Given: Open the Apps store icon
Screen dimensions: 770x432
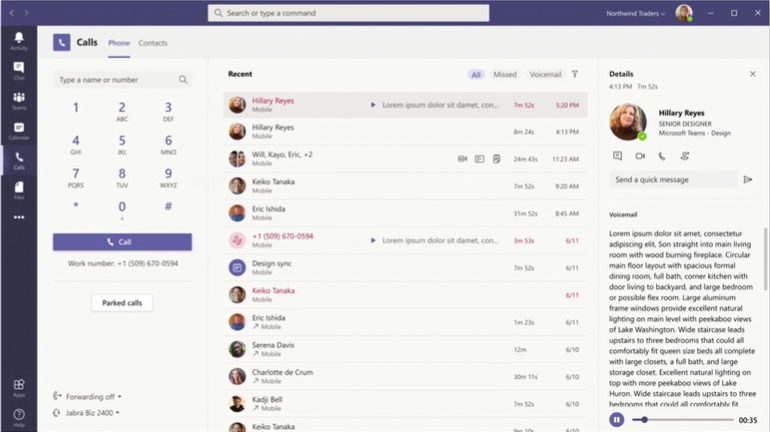Looking at the screenshot, I should [x=19, y=388].
